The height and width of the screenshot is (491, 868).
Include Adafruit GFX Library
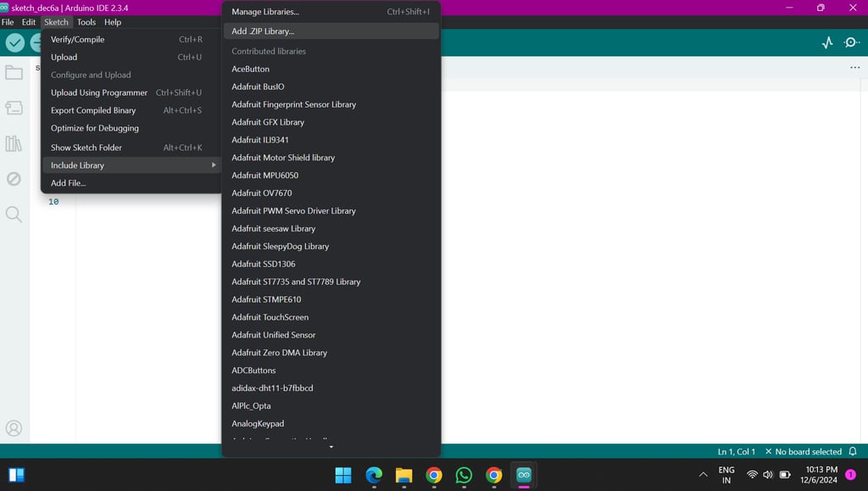pyautogui.click(x=331, y=122)
